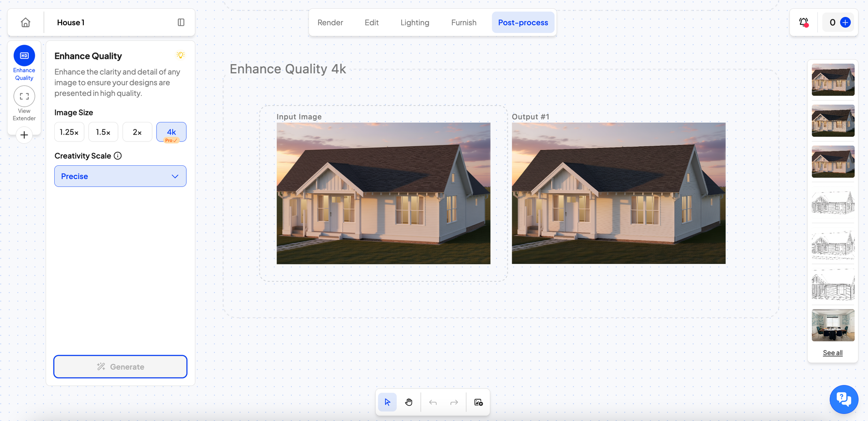Activate the pointer select tool
The width and height of the screenshot is (868, 421).
coord(388,402)
